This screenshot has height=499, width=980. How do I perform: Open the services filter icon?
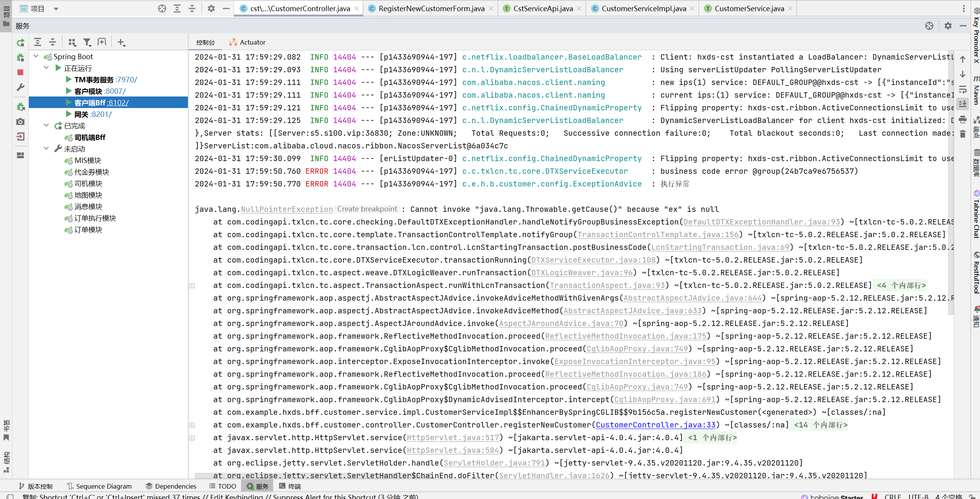pyautogui.click(x=87, y=42)
